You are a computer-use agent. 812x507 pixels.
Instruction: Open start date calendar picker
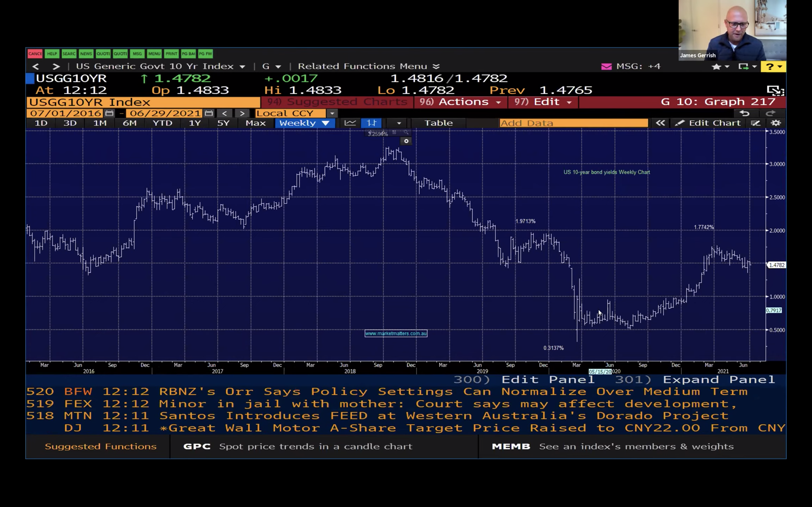coord(109,113)
